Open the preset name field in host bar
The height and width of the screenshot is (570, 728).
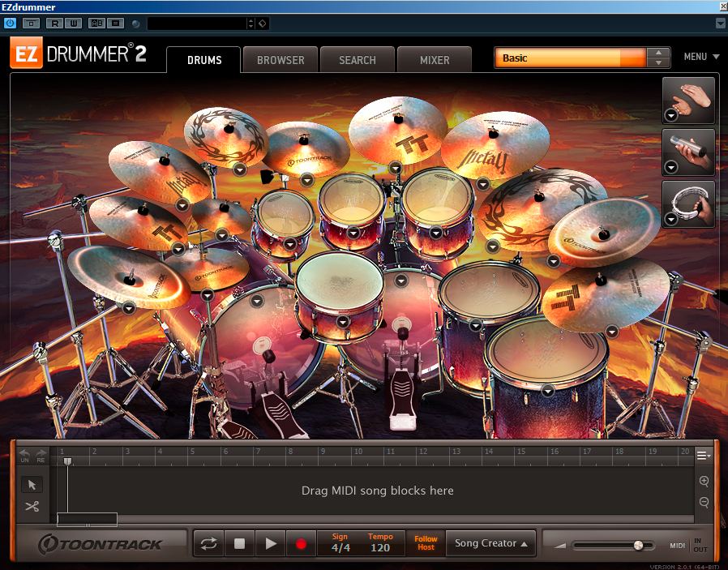[197, 24]
